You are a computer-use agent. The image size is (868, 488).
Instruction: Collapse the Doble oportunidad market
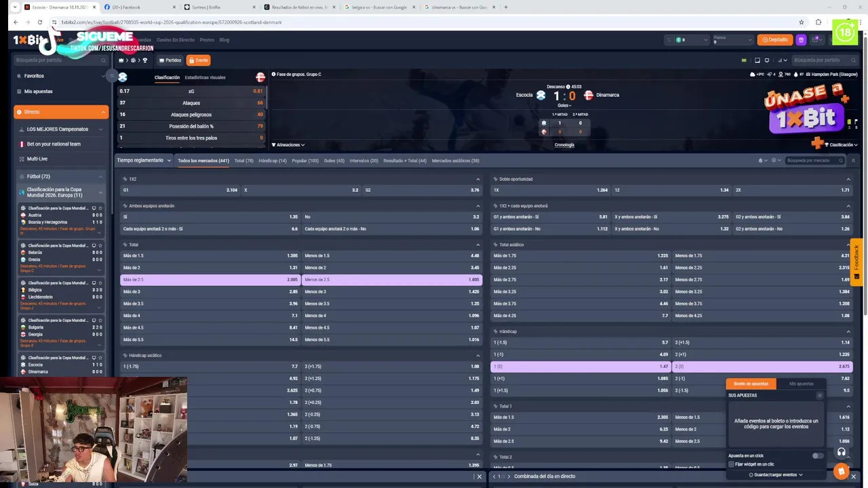pyautogui.click(x=848, y=179)
